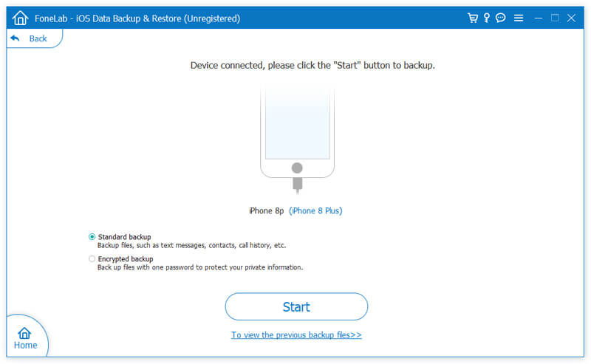Click the Standard backup description text

[x=191, y=245]
